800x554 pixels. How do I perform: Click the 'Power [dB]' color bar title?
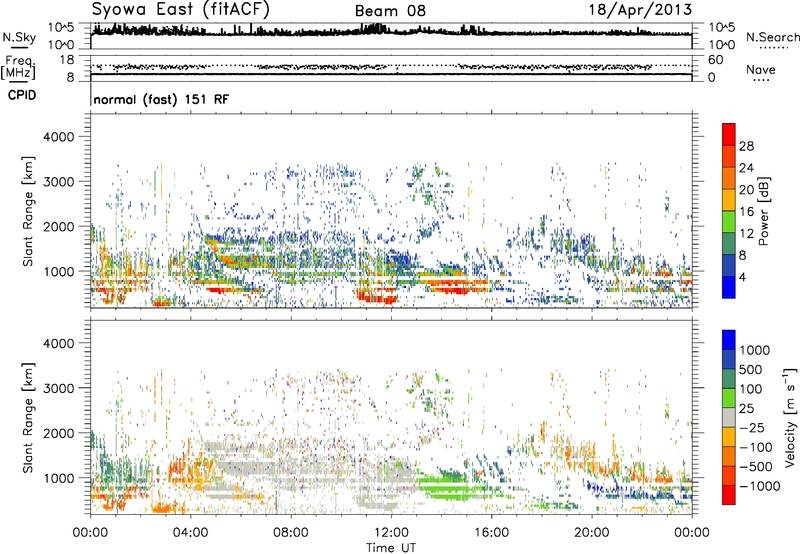[763, 211]
